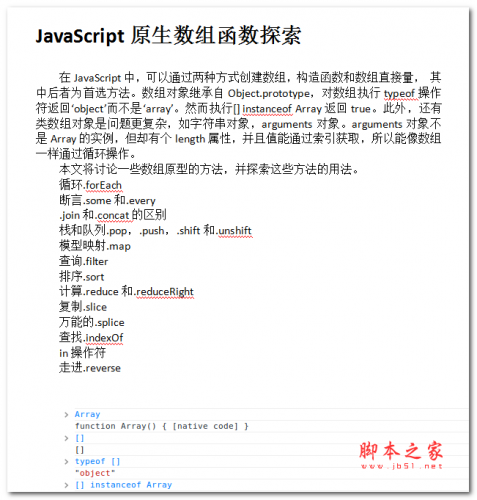Click the red "object" console output
The height and width of the screenshot is (500, 477).
pyautogui.click(x=95, y=473)
